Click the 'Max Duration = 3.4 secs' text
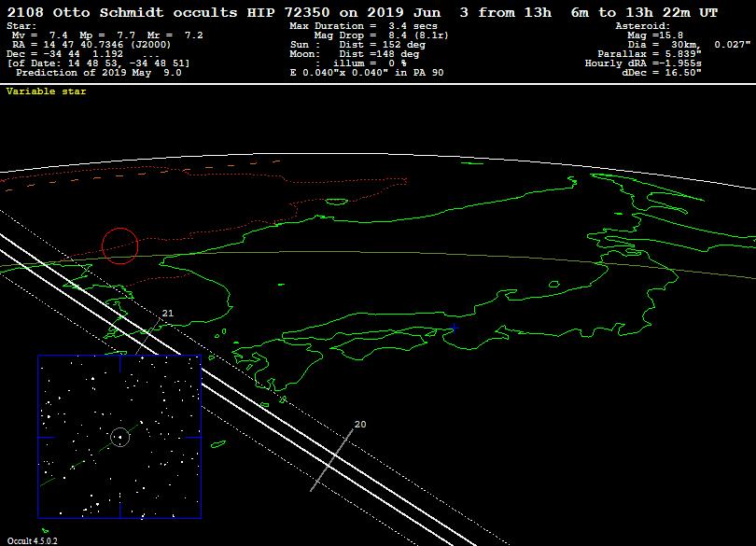This screenshot has width=756, height=546. point(364,26)
